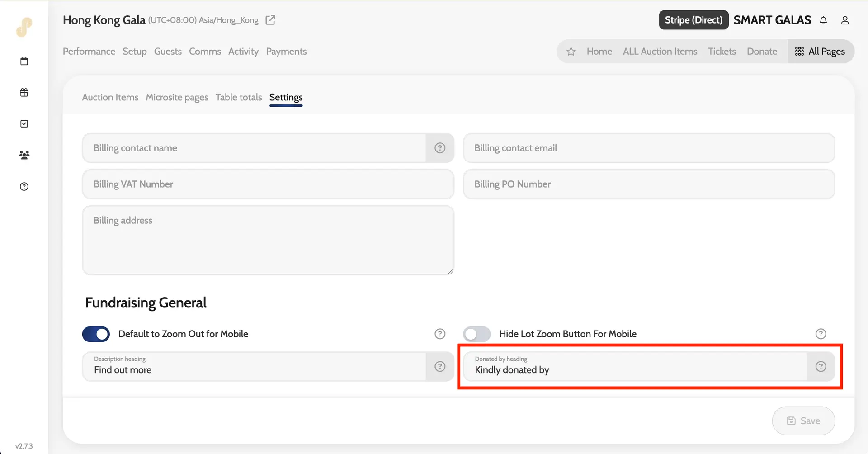The width and height of the screenshot is (868, 454).
Task: Click the checklist icon in sidebar
Action: point(24,124)
